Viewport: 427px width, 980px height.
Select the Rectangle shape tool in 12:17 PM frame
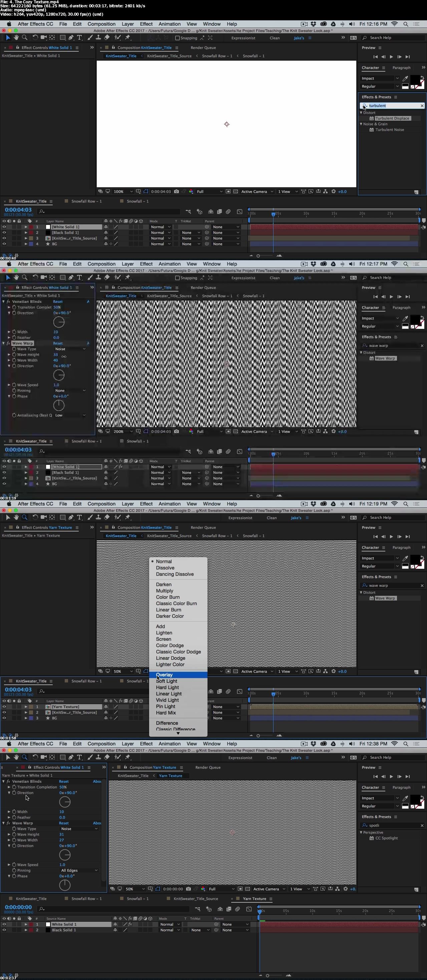pyautogui.click(x=62, y=277)
